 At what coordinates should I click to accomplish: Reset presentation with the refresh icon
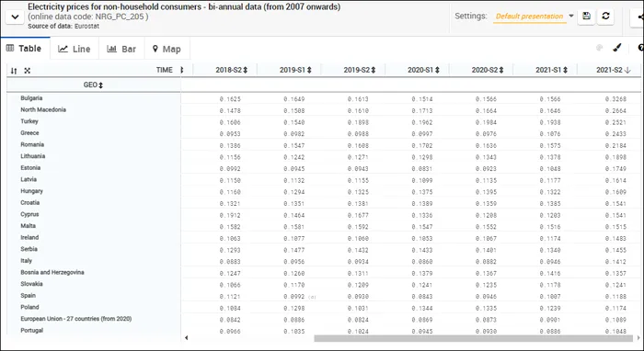pos(605,17)
